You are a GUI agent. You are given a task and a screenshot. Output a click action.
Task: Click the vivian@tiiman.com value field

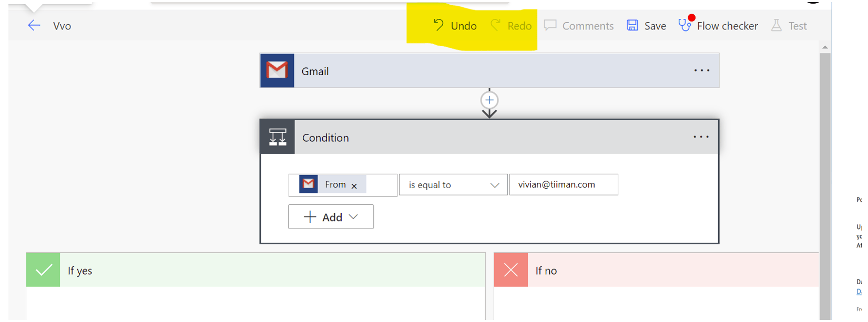(564, 184)
